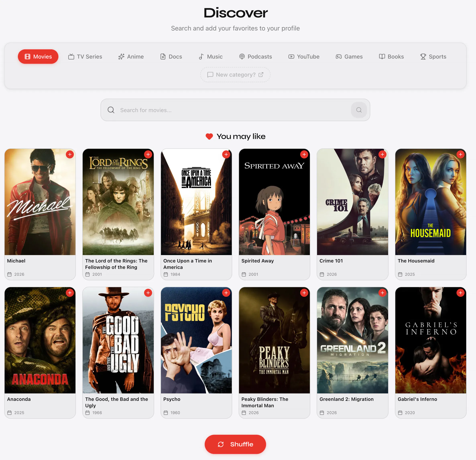
Task: Click the Discover page heading
Action: (236, 13)
